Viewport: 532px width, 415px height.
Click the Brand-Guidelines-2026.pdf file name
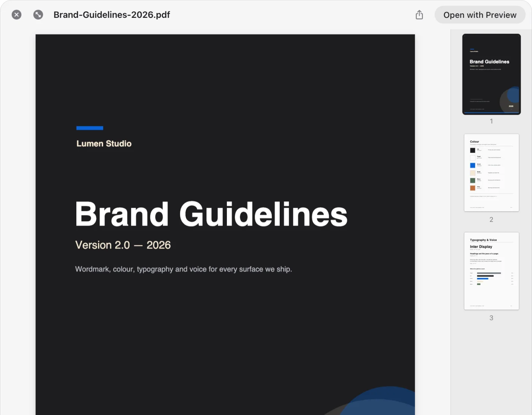tap(112, 15)
